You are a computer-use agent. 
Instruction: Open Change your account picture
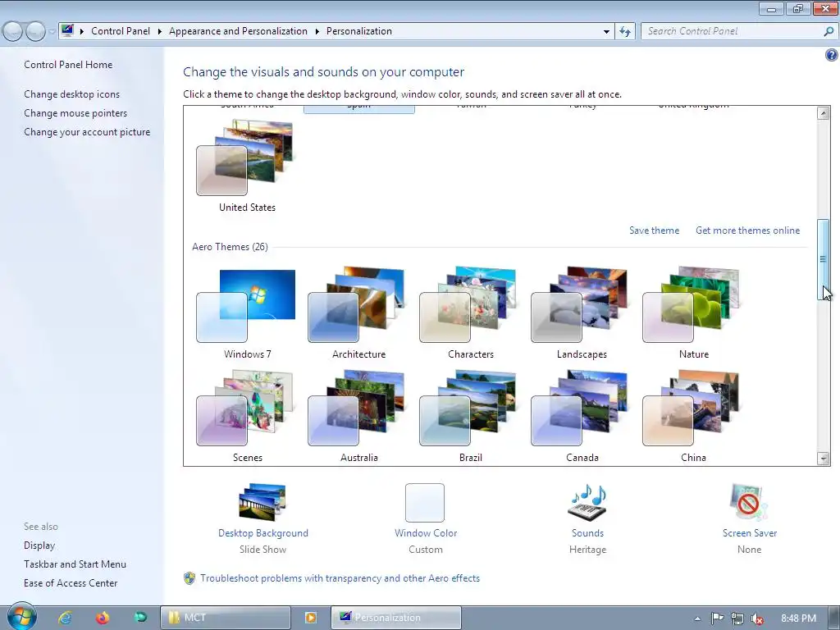point(87,132)
